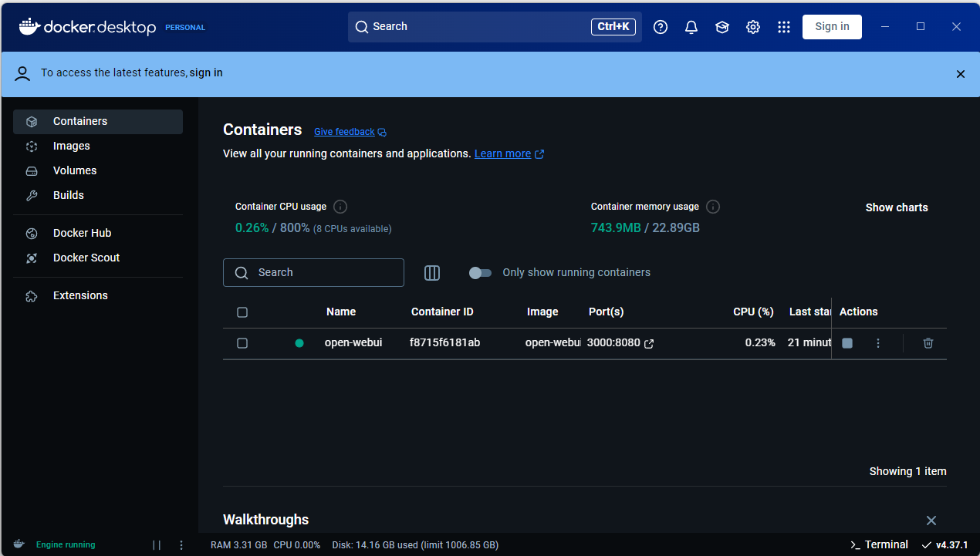Toggle Only show running containers
Viewport: 980px width, 556px height.
[480, 273]
